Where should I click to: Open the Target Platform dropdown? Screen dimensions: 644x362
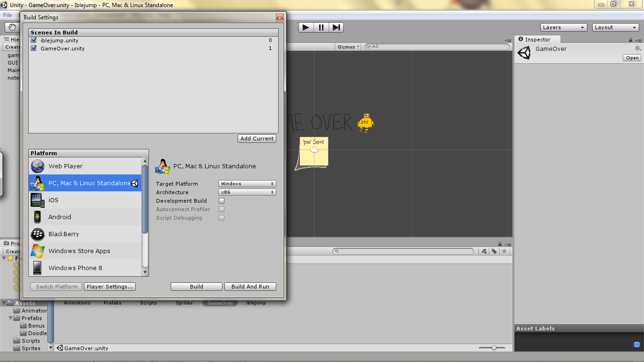pyautogui.click(x=247, y=184)
